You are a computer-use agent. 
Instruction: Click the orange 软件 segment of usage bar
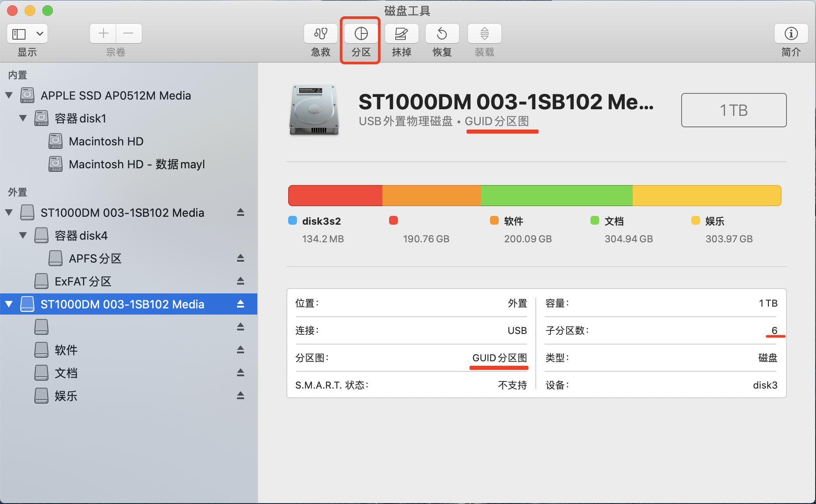(x=432, y=196)
